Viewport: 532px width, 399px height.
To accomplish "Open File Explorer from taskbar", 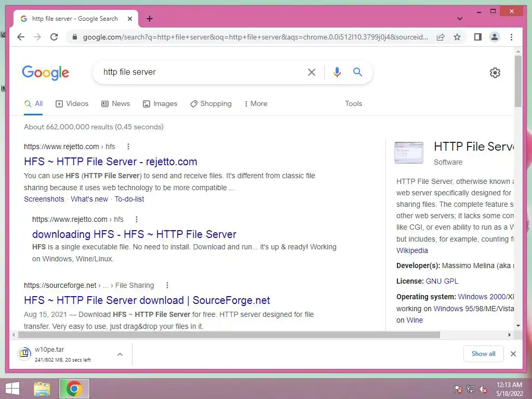I will [x=42, y=389].
